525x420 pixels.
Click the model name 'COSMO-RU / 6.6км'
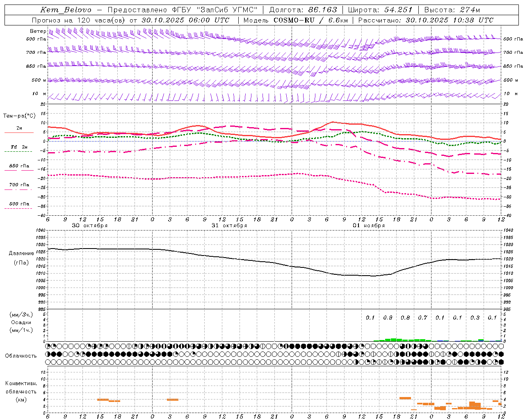[x=310, y=20]
